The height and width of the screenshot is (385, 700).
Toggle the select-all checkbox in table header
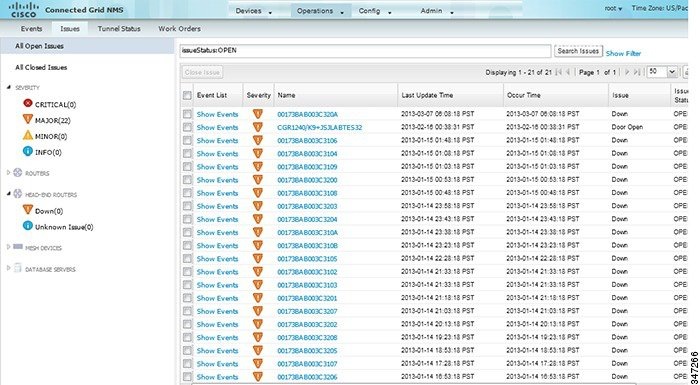click(187, 95)
